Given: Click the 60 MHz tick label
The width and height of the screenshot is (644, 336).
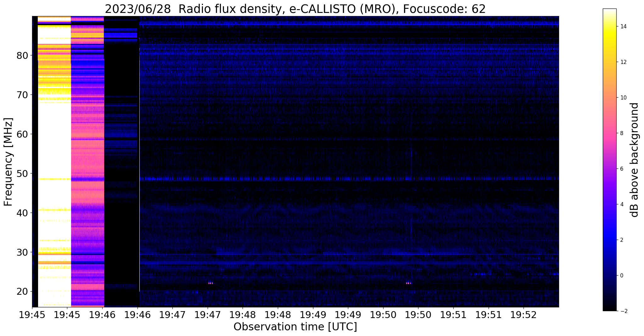Looking at the screenshot, I should pyautogui.click(x=22, y=134).
